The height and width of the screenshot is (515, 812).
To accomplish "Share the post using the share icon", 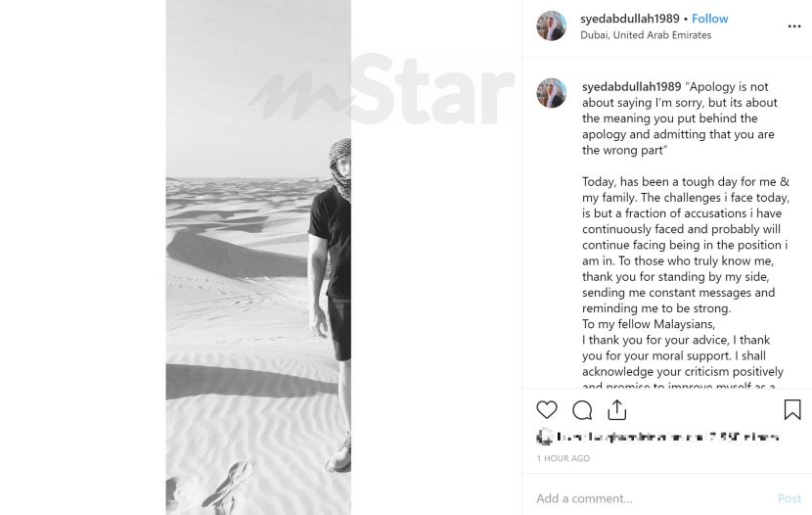I will click(616, 410).
